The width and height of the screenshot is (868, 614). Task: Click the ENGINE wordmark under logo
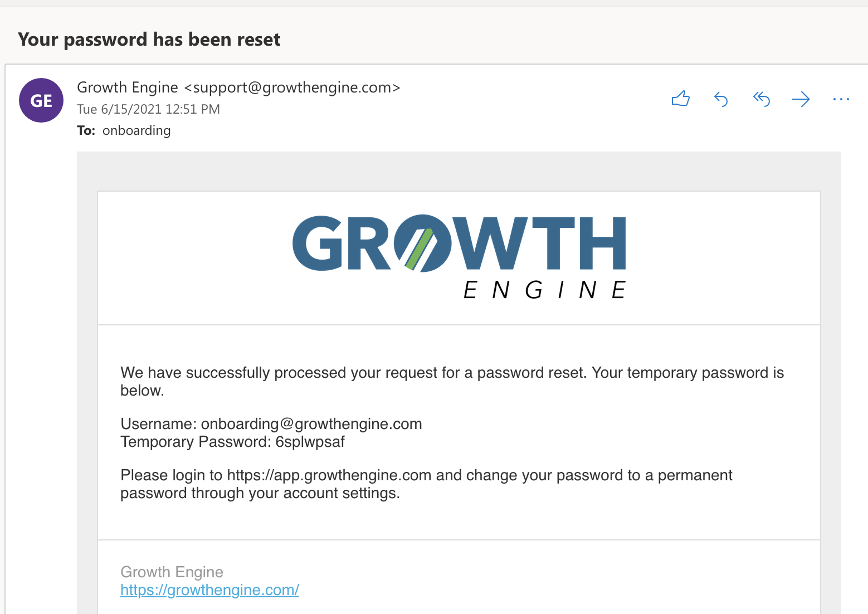tap(545, 290)
